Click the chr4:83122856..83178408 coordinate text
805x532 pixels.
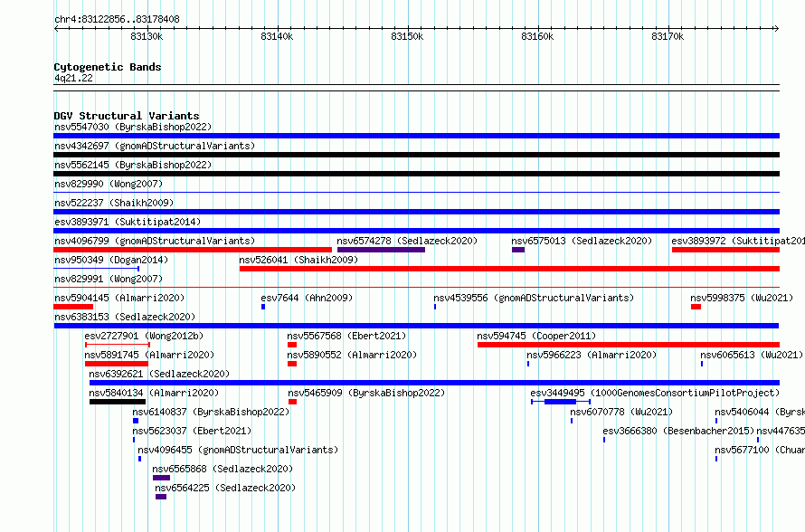[117, 20]
